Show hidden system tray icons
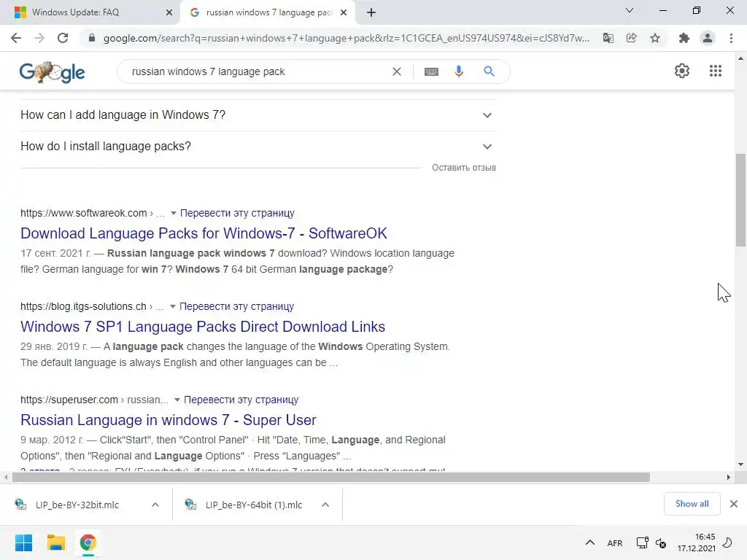This screenshot has width=747, height=560. point(589,542)
